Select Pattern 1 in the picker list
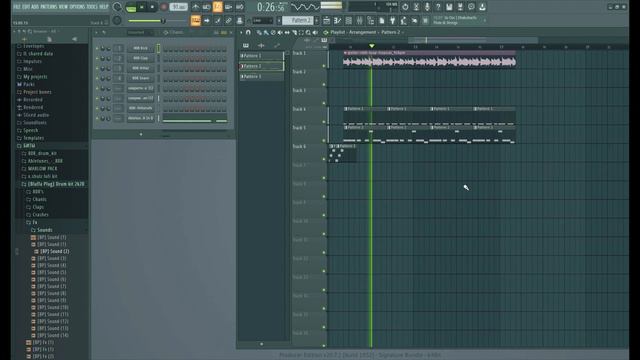 (x=261, y=56)
